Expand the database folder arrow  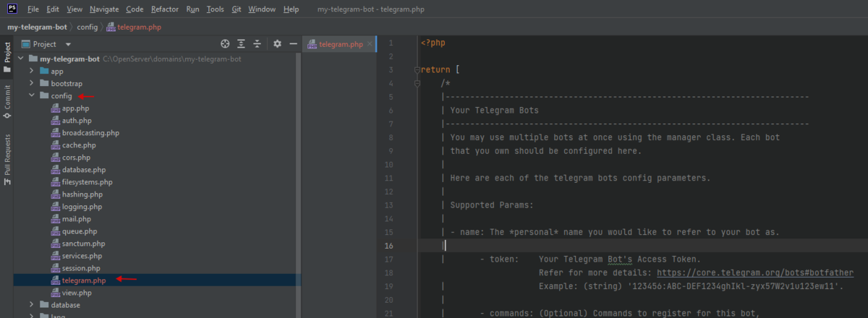(x=31, y=305)
